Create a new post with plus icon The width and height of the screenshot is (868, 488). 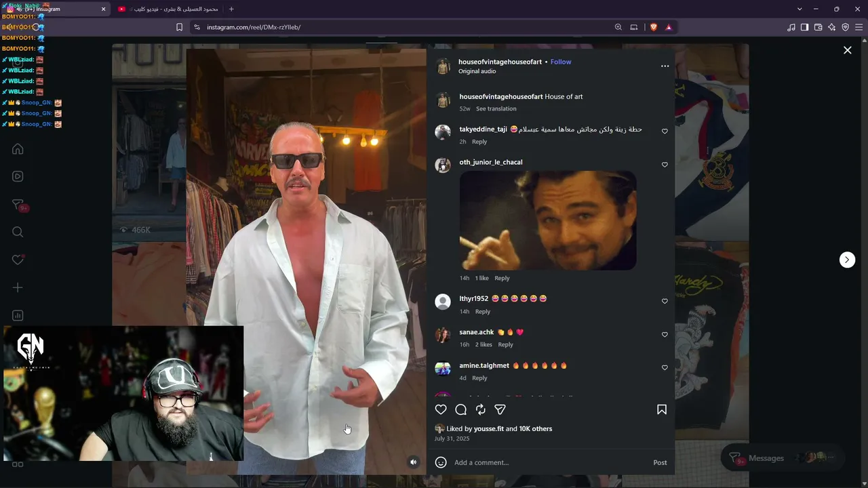coord(18,287)
